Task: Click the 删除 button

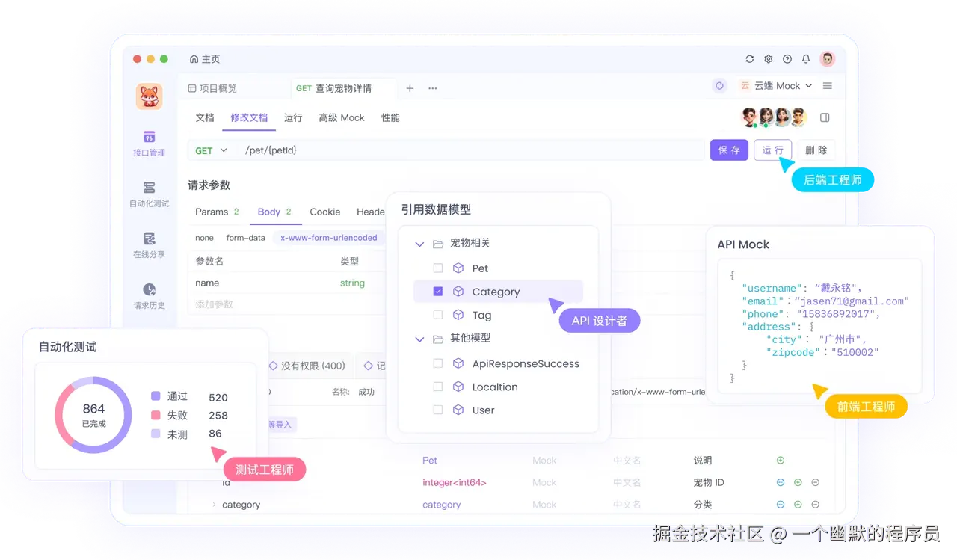Action: tap(816, 150)
